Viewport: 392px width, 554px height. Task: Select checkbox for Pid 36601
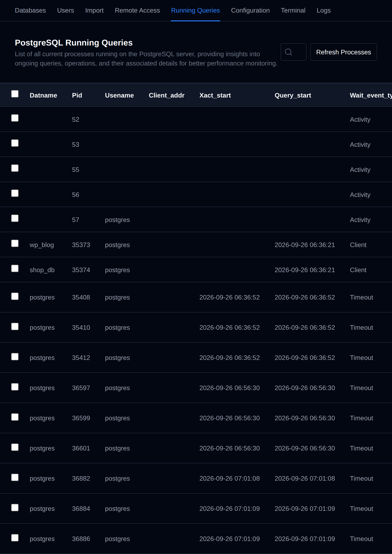(15, 447)
